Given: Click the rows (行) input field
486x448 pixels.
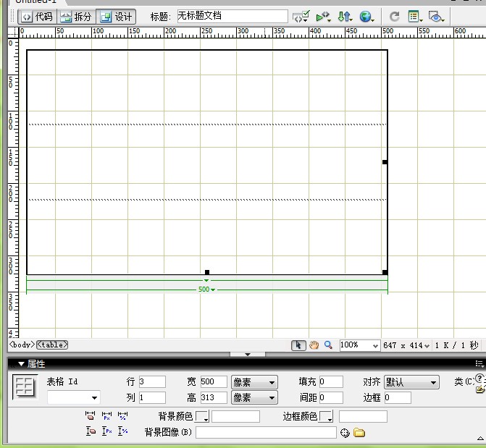Looking at the screenshot, I should pos(152,381).
